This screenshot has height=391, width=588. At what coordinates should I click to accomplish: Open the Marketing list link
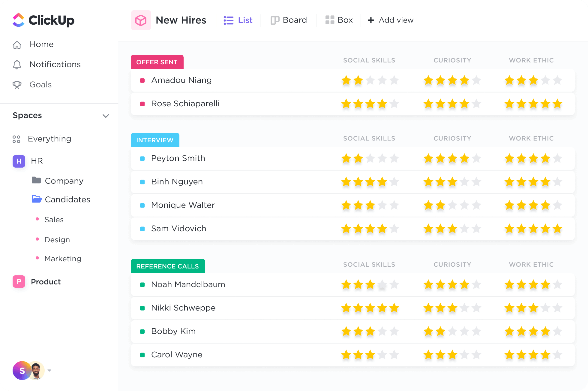click(x=63, y=259)
